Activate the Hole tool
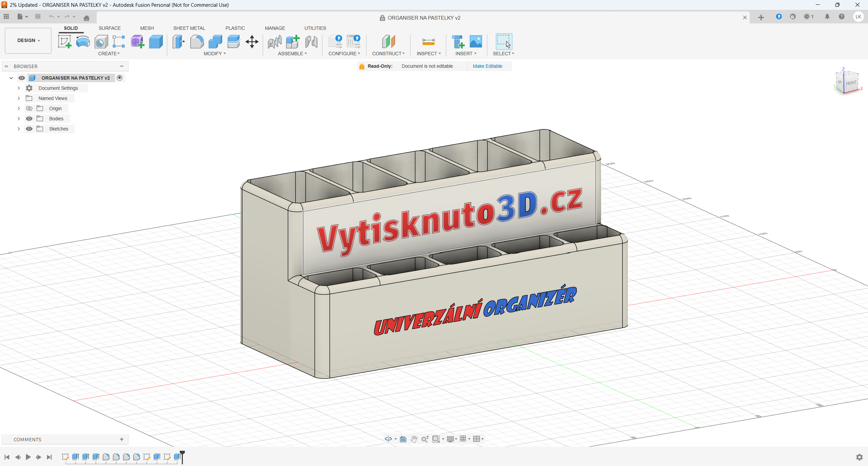Screen dimensions: 868x466 pyautogui.click(x=101, y=41)
